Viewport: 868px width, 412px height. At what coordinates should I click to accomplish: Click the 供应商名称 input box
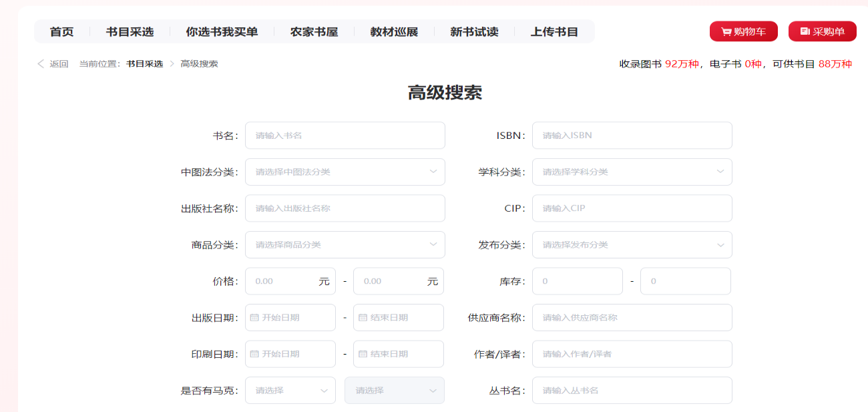(x=632, y=318)
